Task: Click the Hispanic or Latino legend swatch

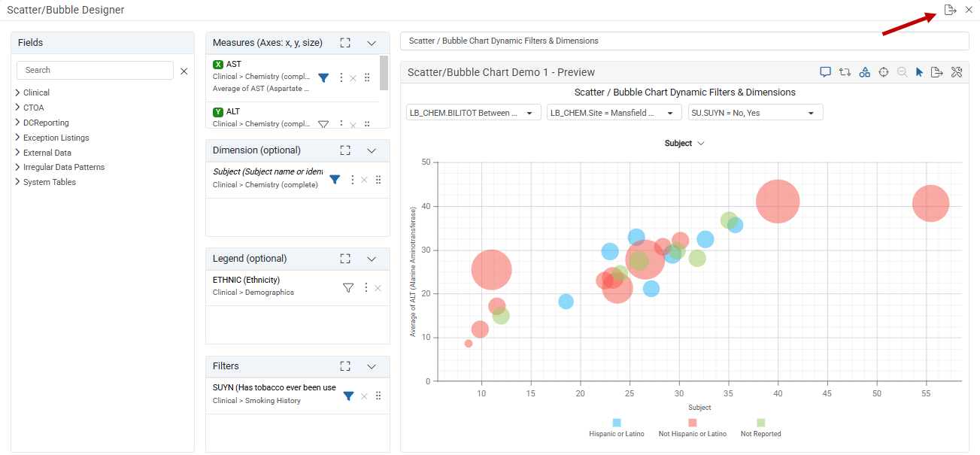Action: coord(617,423)
